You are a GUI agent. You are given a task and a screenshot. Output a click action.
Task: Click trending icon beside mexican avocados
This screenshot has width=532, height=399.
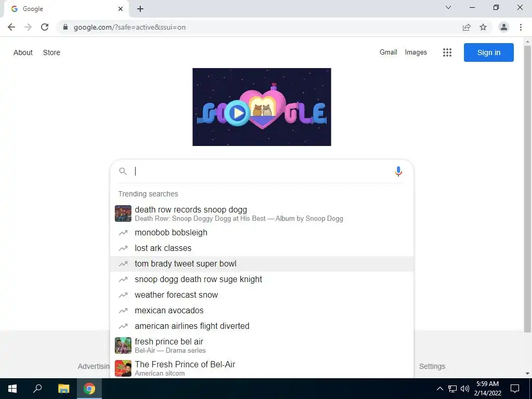pos(123,311)
